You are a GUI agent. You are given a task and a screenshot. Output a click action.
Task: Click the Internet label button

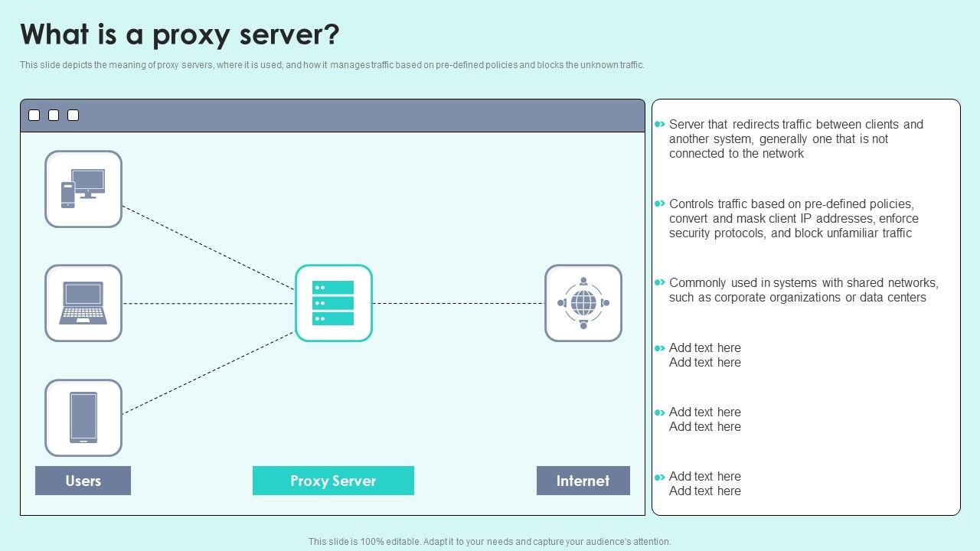(x=583, y=481)
